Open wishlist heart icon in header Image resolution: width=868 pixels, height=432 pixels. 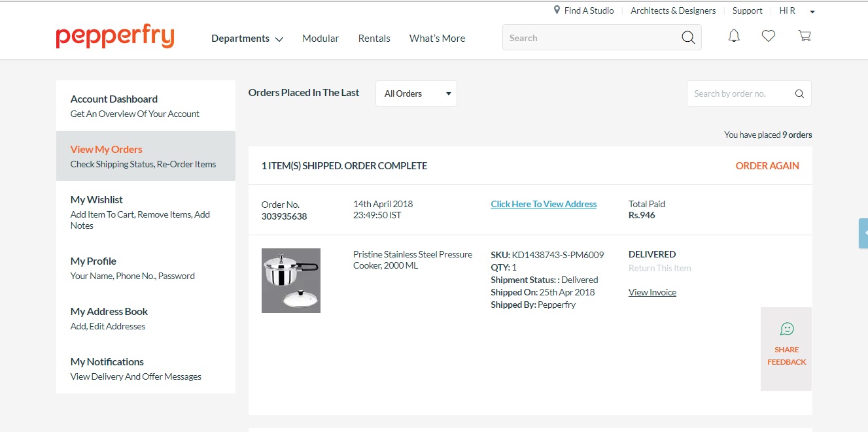pos(769,37)
